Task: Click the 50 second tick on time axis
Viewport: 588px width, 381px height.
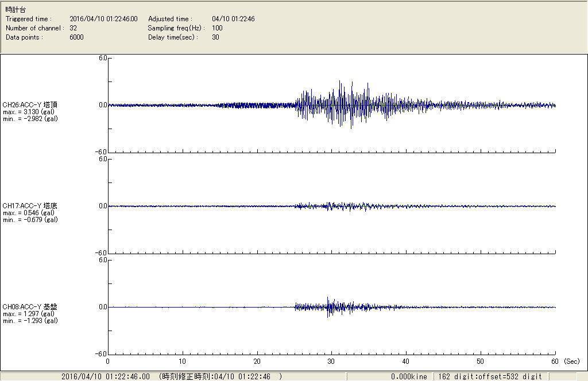Action: (x=480, y=361)
